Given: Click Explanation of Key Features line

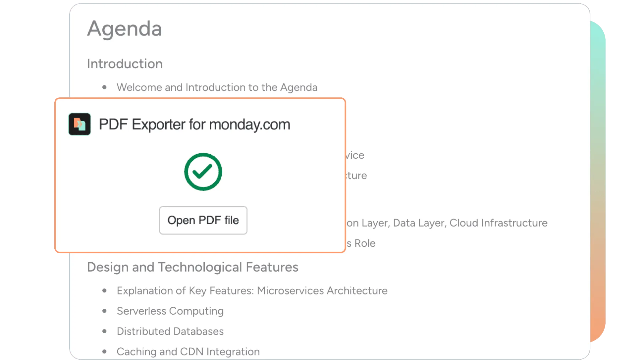Looking at the screenshot, I should (x=252, y=291).
